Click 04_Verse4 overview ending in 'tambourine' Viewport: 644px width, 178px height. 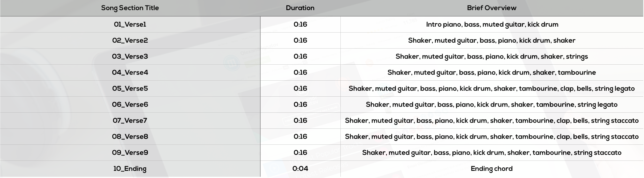point(492,73)
